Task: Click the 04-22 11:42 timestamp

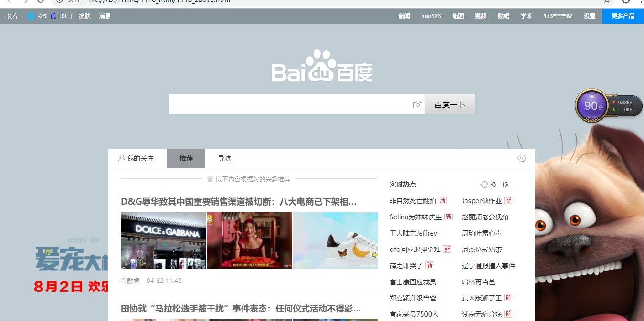Action: [164, 281]
